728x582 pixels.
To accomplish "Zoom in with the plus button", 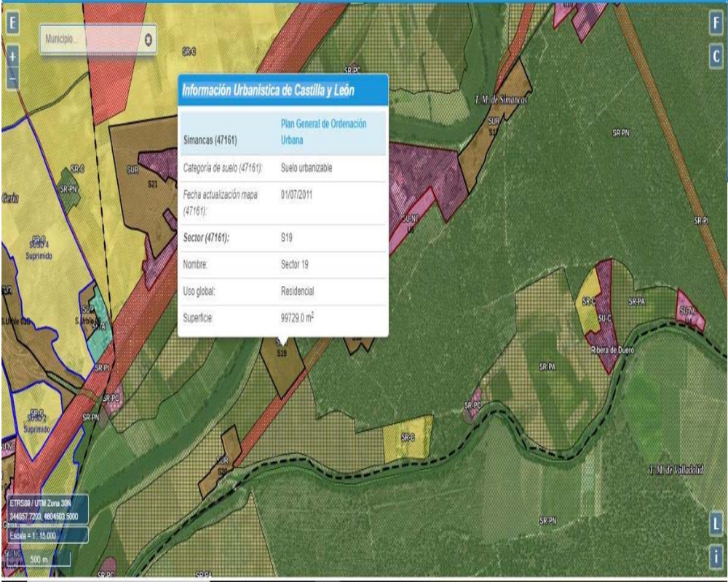I will pos(12,57).
